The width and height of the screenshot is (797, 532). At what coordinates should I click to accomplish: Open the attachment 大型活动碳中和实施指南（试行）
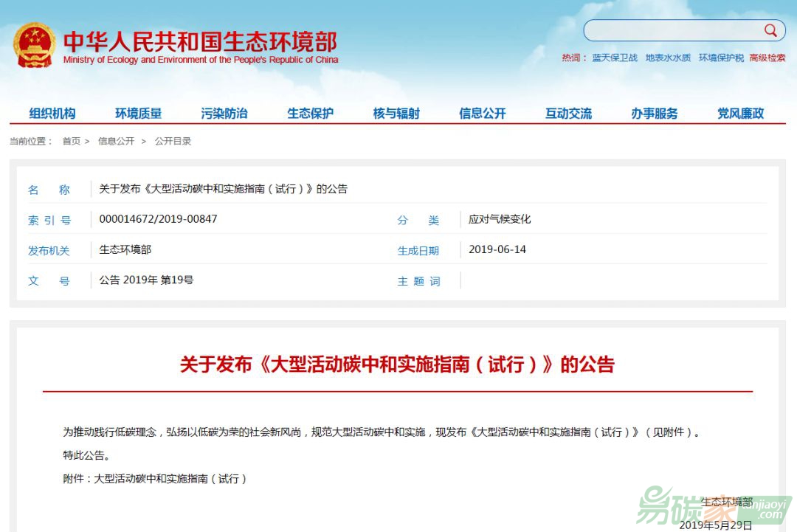[170, 478]
